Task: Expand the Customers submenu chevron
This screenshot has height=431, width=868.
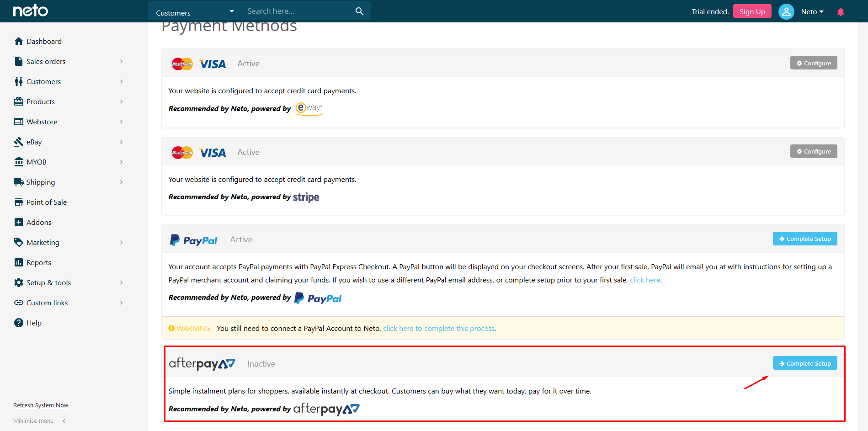Action: [122, 81]
